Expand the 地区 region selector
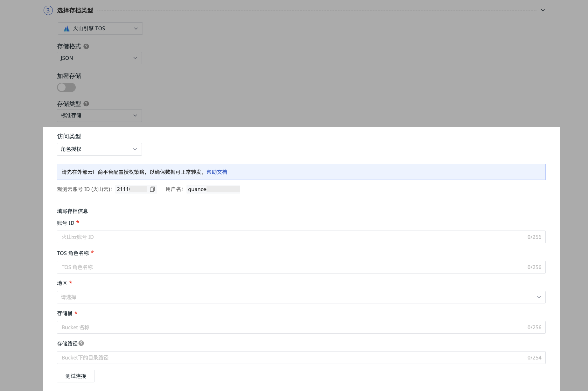Viewport: 588px width, 391px height. point(301,297)
